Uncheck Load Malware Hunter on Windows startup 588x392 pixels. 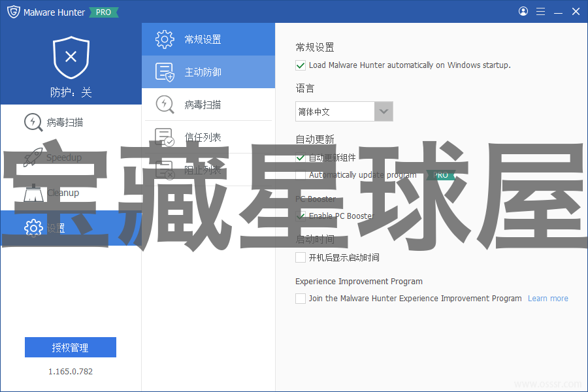coord(301,65)
